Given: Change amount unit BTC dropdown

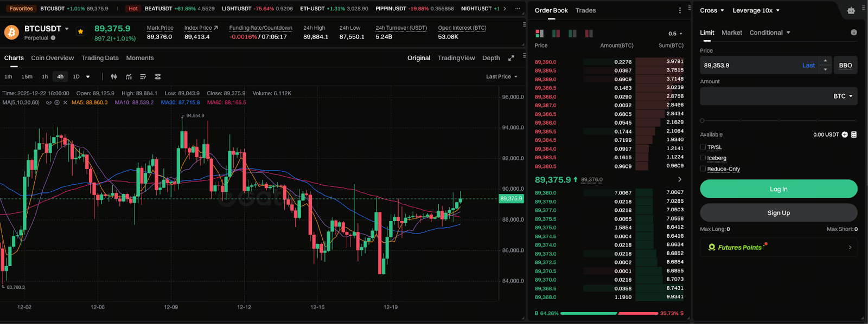Looking at the screenshot, I should [843, 96].
